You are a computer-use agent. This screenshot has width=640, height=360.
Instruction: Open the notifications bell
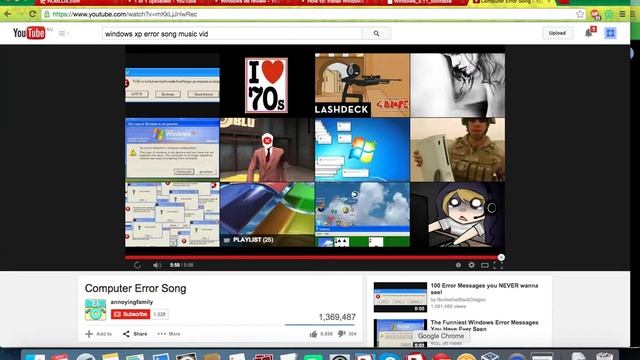589,33
